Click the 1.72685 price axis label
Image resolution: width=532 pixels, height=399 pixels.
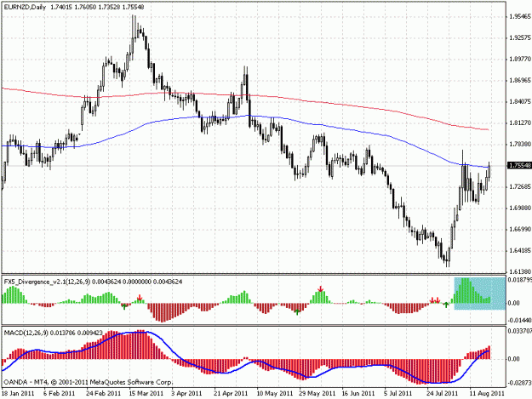click(520, 187)
